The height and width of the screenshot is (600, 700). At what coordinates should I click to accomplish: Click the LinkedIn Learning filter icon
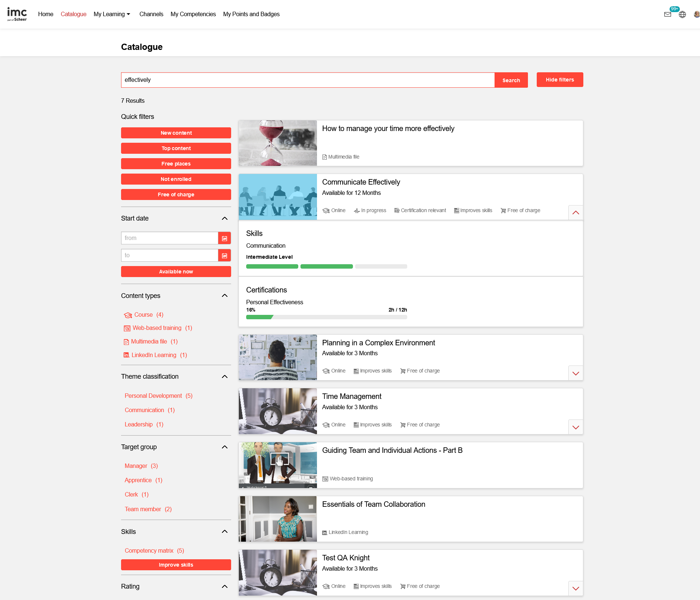click(x=126, y=355)
